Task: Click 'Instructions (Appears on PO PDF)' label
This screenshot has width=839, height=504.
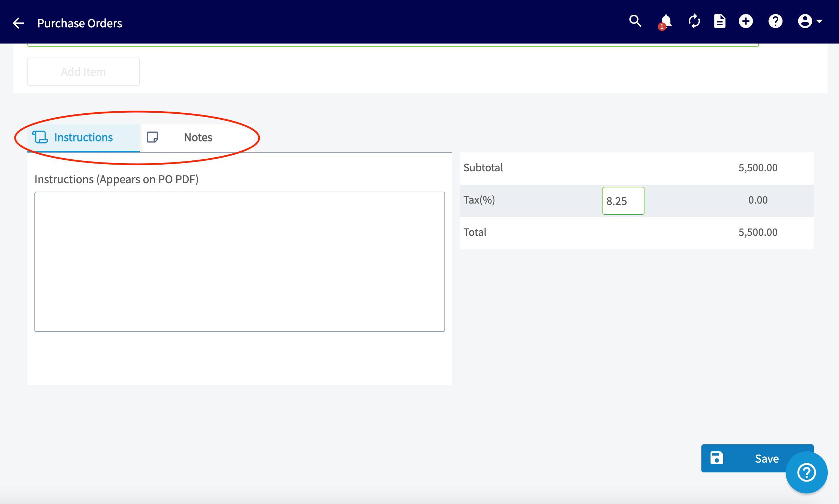Action: pos(117,179)
